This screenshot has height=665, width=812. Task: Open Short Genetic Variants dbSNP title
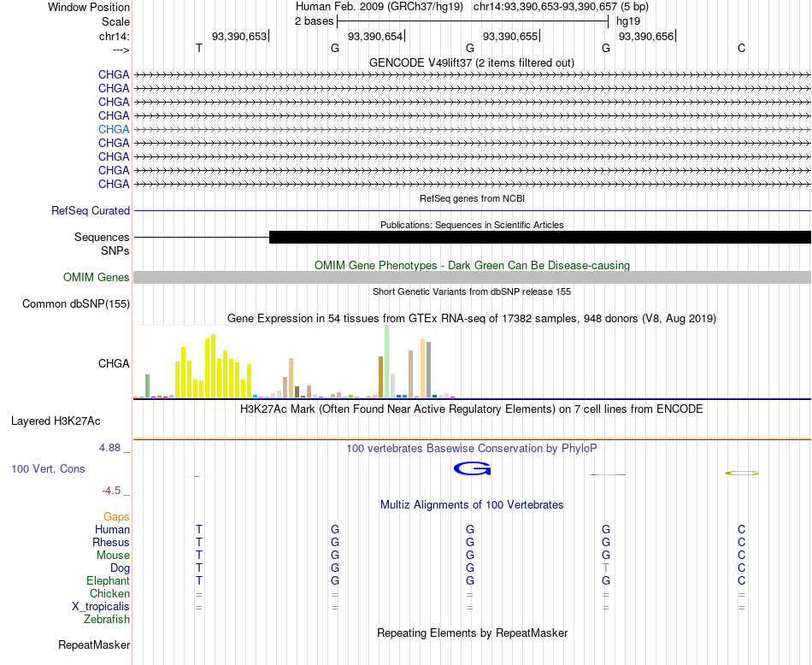coord(472,291)
